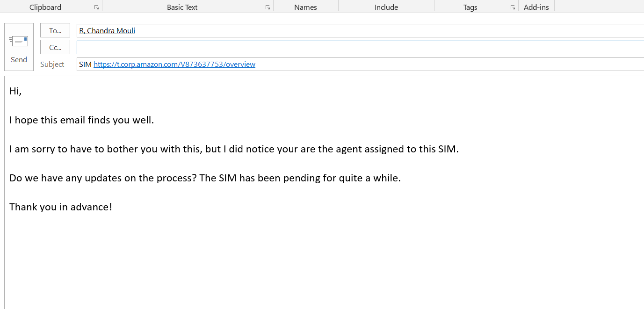Open the Clipboard dialog launcher

pos(96,7)
